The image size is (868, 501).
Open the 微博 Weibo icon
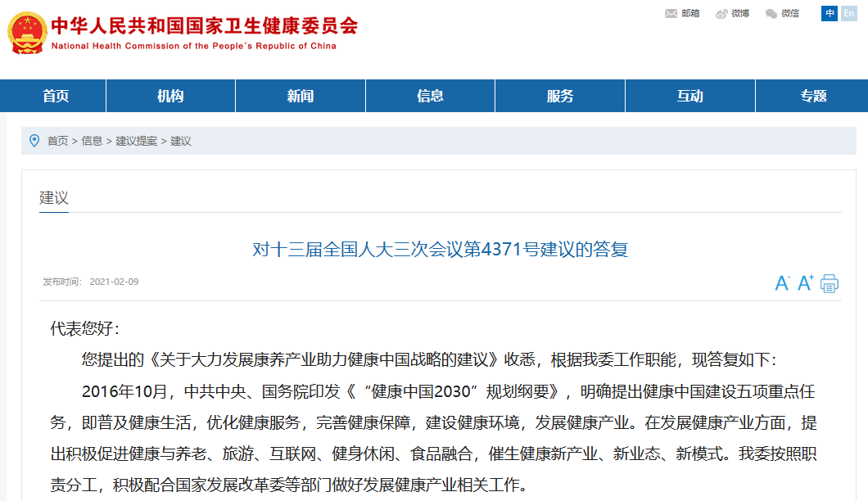click(x=721, y=13)
